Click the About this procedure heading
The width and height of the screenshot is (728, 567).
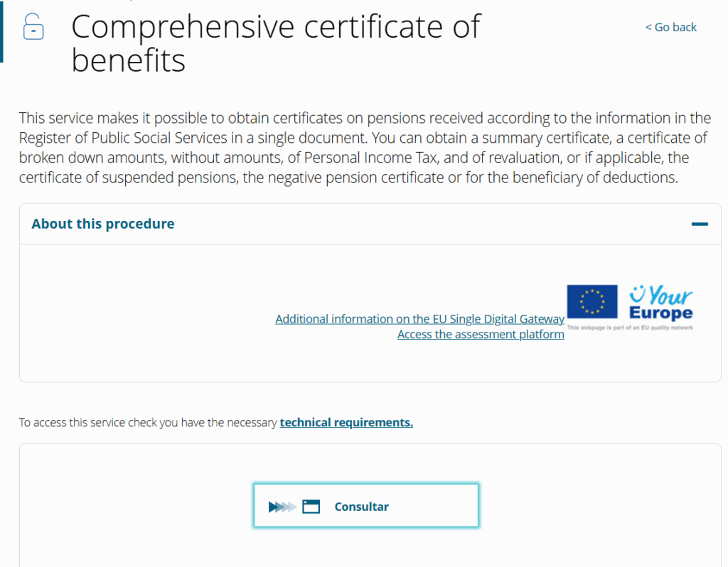103,224
